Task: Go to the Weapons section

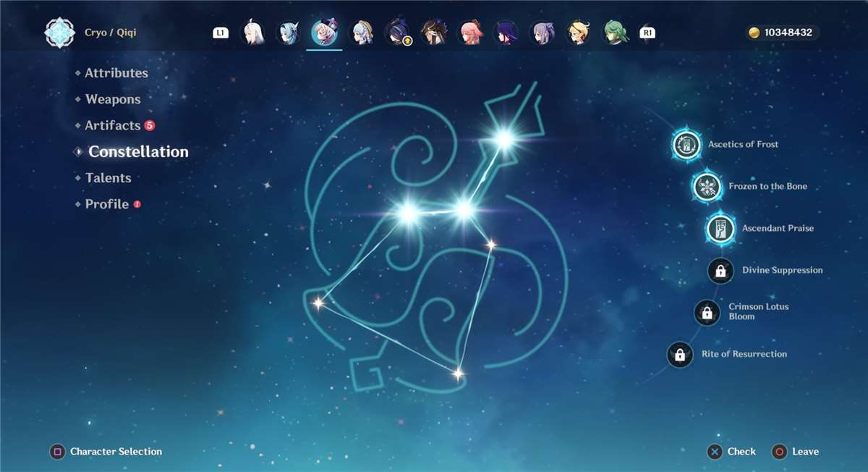Action: [x=112, y=99]
